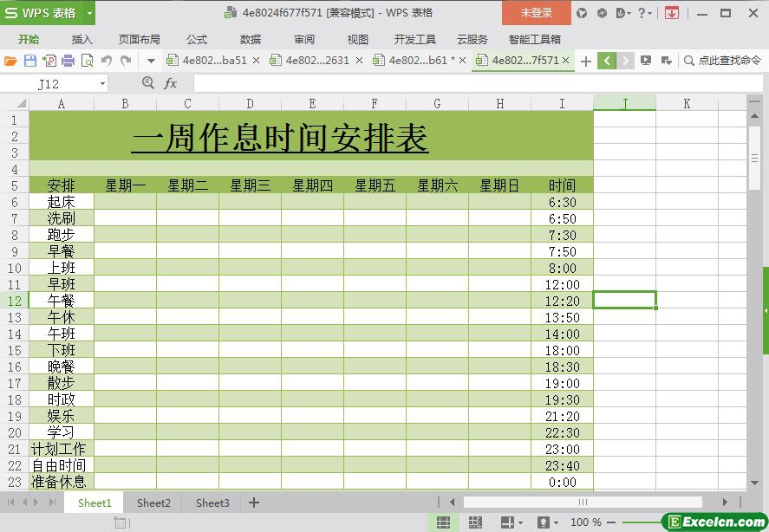The width and height of the screenshot is (769, 532).
Task: Open the 公式 ribbon tab
Action: click(197, 39)
